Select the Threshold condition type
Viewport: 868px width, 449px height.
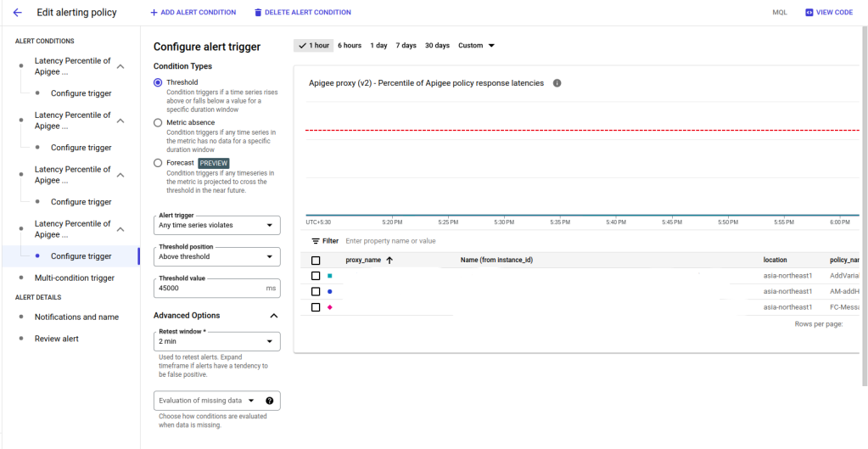click(158, 82)
